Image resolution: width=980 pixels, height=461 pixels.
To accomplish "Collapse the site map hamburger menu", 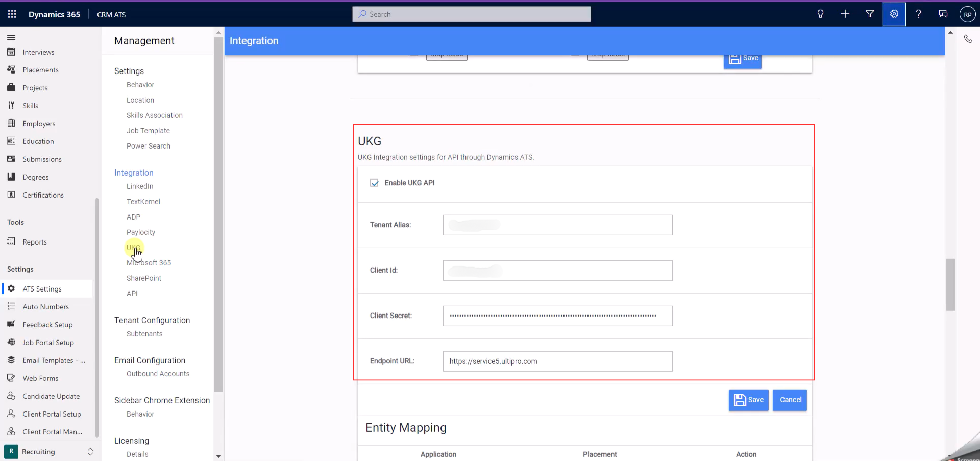I will click(x=11, y=37).
